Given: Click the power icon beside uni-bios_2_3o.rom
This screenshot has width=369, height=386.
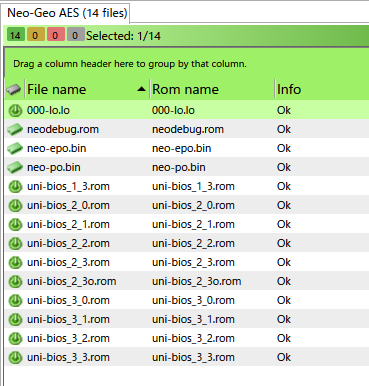Looking at the screenshot, I should coord(15,281).
